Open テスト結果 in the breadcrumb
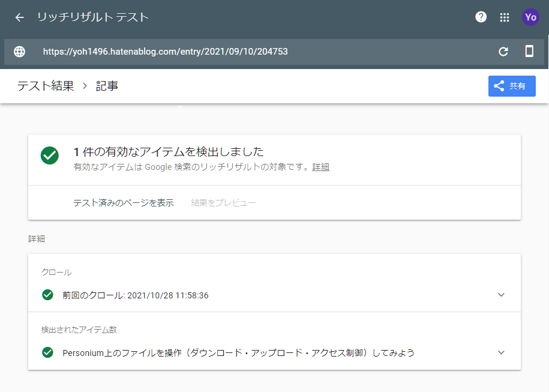Screen dimensions: 549x392 [x=46, y=86]
